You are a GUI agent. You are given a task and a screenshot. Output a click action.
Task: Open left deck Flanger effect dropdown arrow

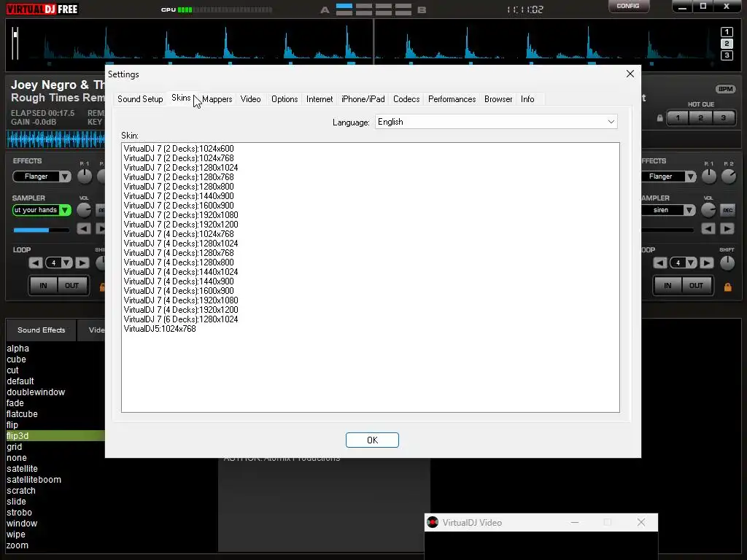(x=65, y=176)
